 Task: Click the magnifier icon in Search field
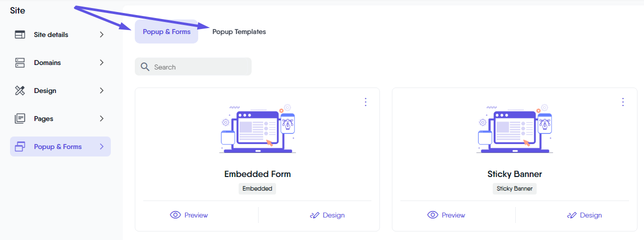click(x=145, y=67)
